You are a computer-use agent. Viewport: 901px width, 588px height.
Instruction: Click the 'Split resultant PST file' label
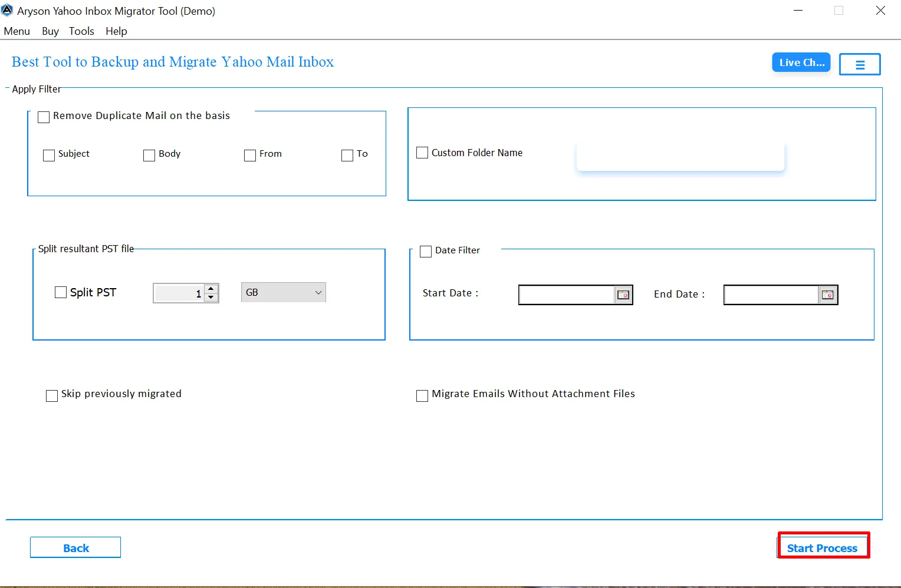coord(86,249)
